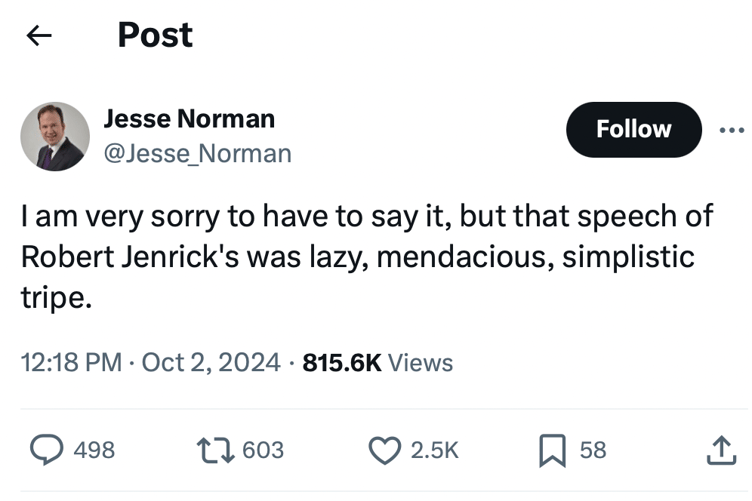Screen dimensions: 752x501
Task: Bookmark the post with the bookmark icon
Action: click(552, 451)
